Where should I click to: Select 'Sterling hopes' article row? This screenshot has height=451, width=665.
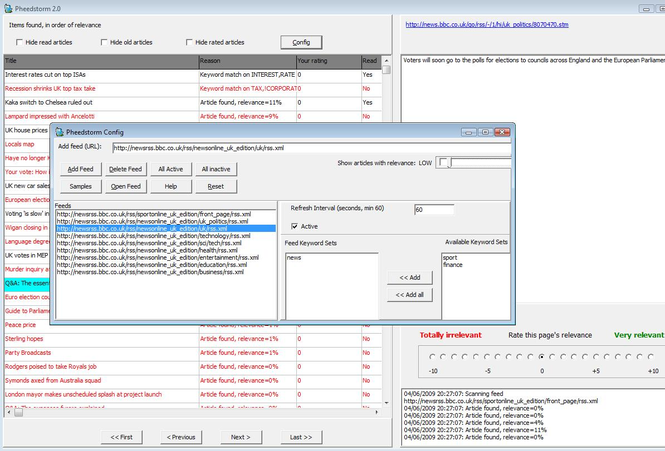[193, 339]
